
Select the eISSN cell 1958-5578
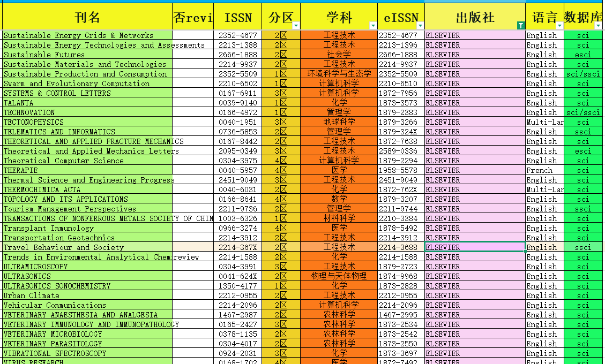click(401, 170)
